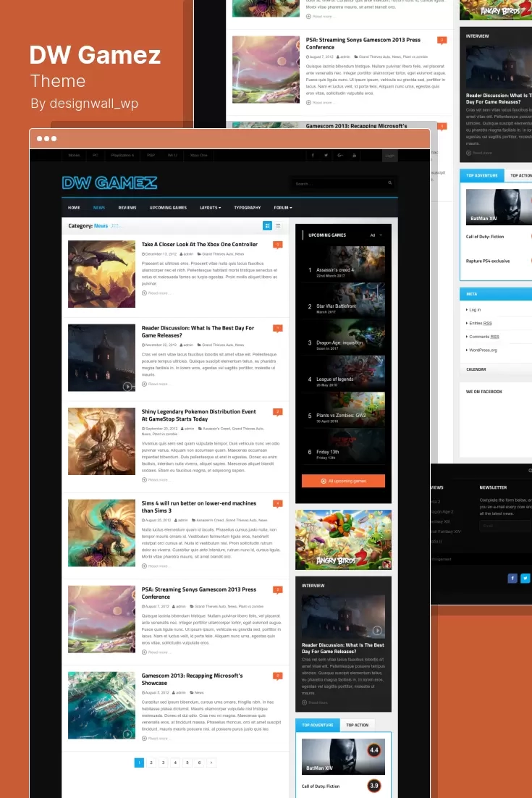Open Reviews in the main navigation

coord(127,208)
